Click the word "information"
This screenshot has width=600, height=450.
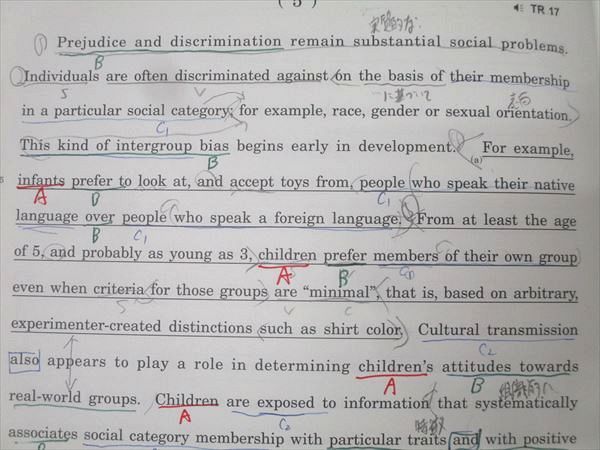386,403
